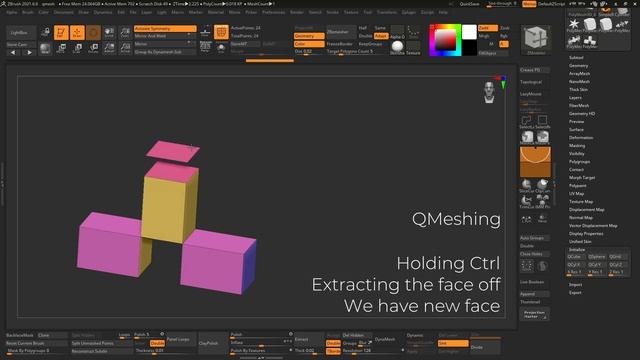Open the material sphere selector
This screenshot has height=360, width=640.
[397, 48]
